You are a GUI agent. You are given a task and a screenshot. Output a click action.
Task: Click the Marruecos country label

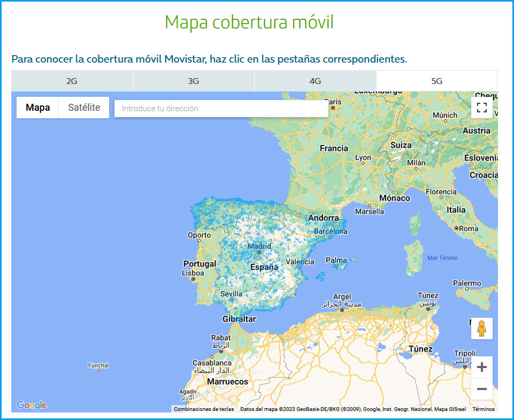tap(227, 381)
